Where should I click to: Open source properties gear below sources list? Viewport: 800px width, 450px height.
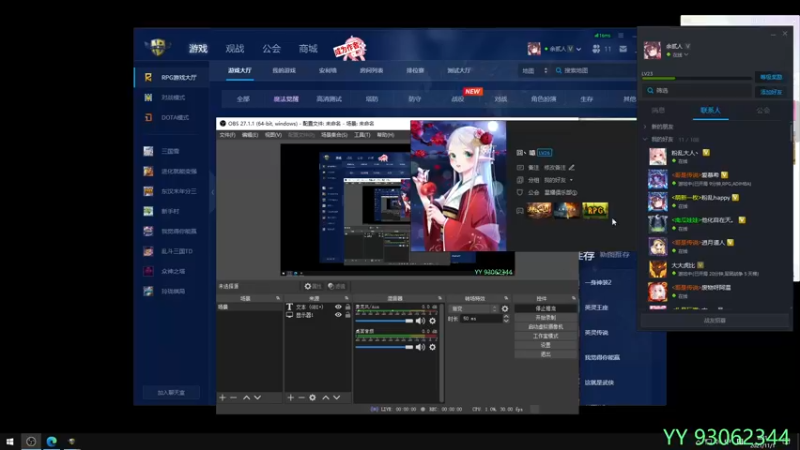click(313, 397)
